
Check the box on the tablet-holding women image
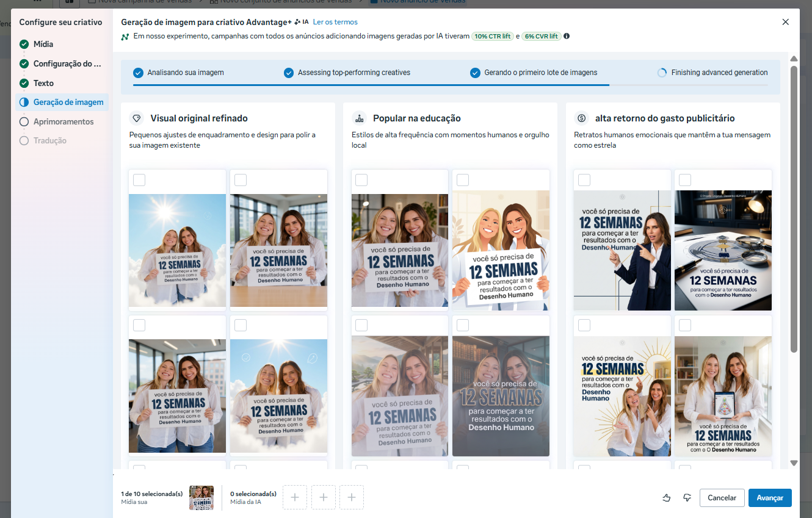[x=685, y=325]
